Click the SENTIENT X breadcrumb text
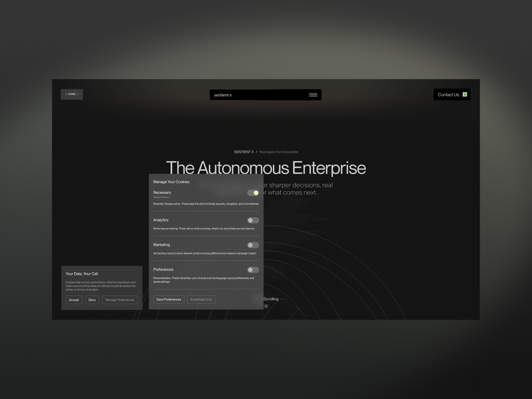Screen dimensions: 532x399 click(244, 152)
